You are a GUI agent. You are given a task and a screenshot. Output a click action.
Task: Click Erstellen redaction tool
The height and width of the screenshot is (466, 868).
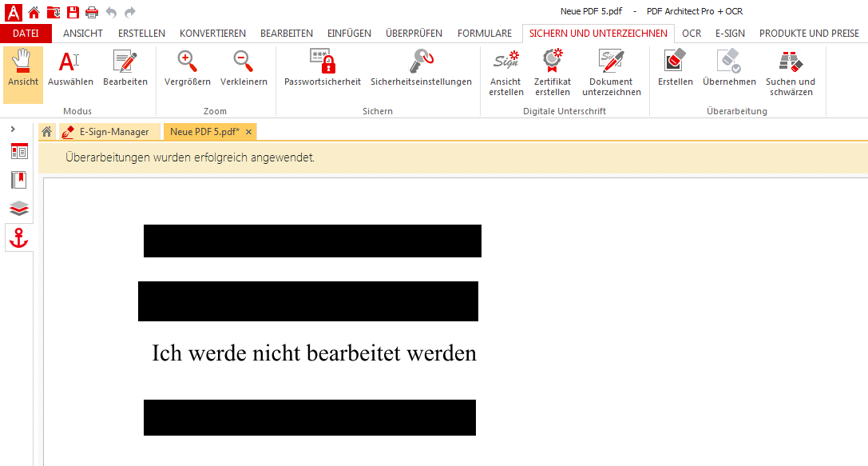click(676, 69)
